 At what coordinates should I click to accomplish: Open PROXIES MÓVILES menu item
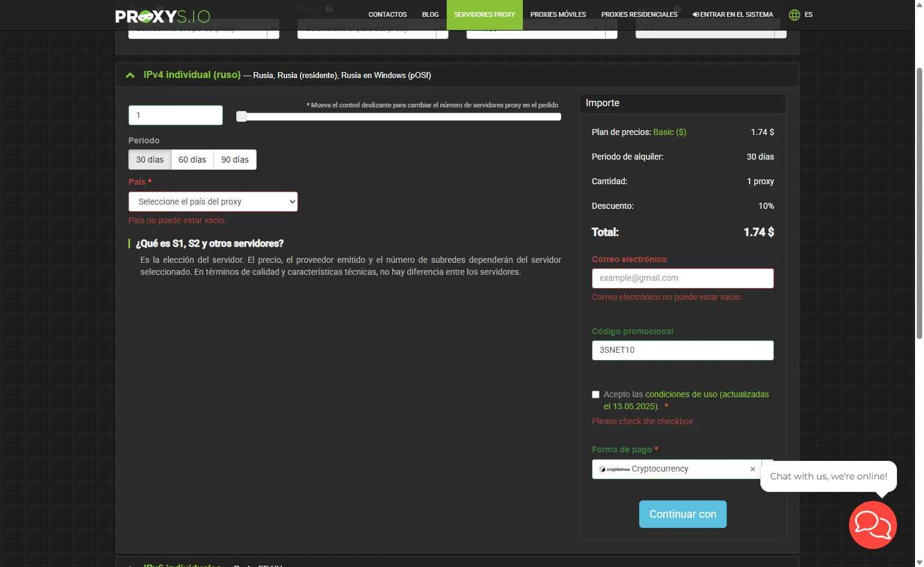pyautogui.click(x=558, y=14)
